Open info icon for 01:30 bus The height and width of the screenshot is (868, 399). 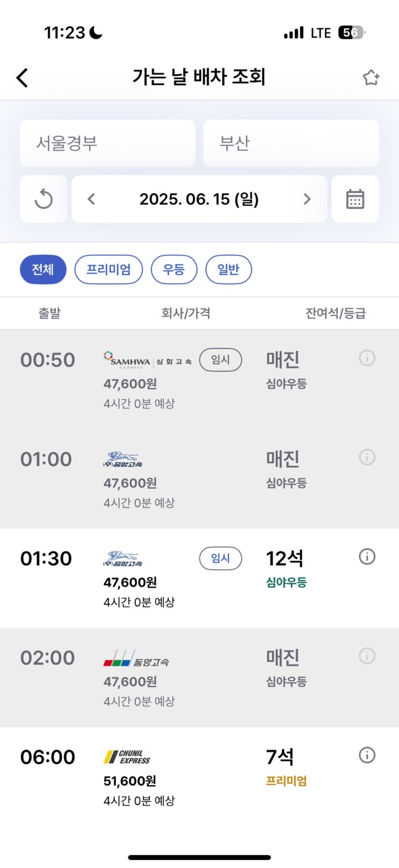367,556
